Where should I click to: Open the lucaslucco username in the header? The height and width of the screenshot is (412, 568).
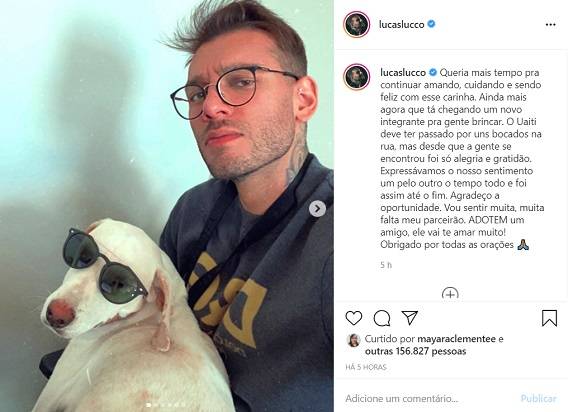point(401,24)
